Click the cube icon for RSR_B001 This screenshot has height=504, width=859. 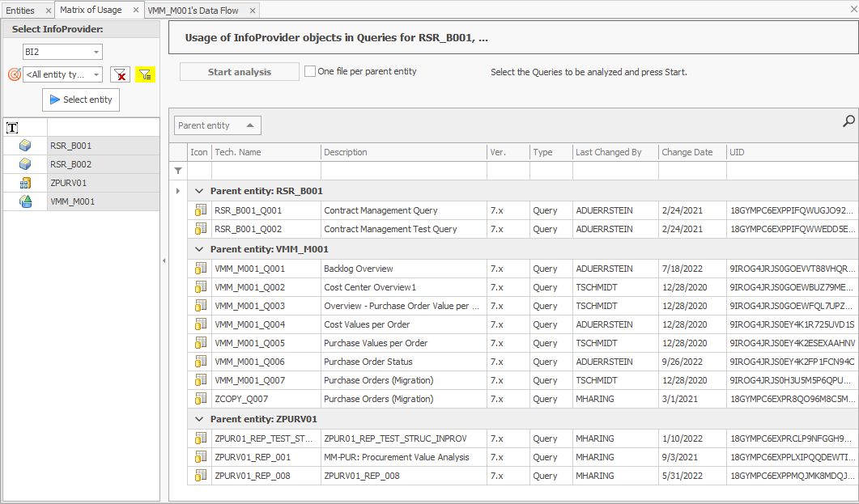pyautogui.click(x=25, y=146)
